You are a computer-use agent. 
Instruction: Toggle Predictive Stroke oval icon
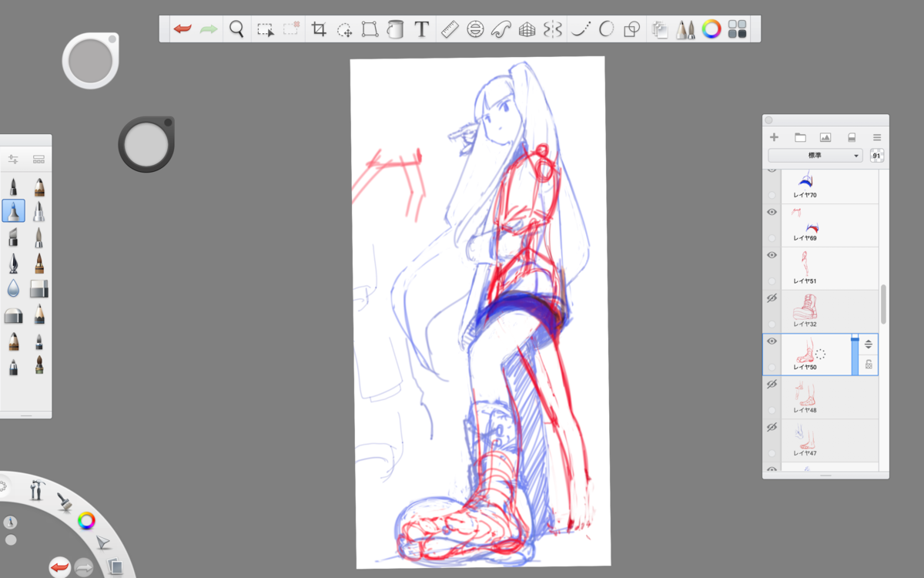point(607,30)
